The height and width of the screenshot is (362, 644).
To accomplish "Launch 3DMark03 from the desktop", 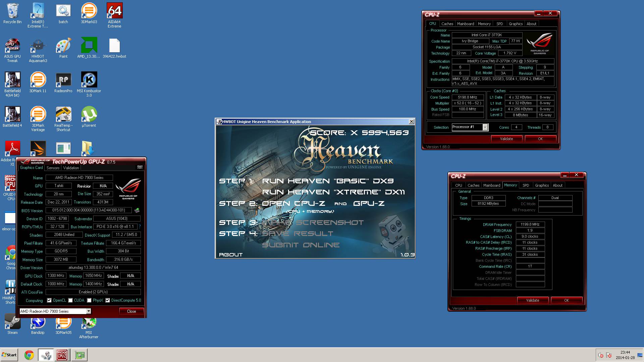I will click(89, 14).
